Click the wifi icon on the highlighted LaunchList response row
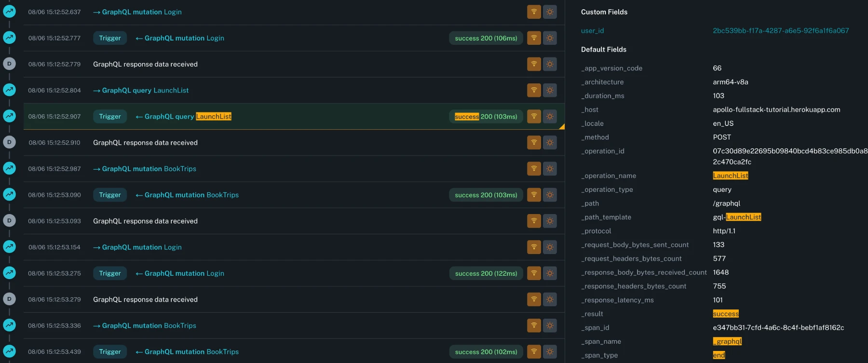Image resolution: width=868 pixels, height=363 pixels. pyautogui.click(x=534, y=116)
